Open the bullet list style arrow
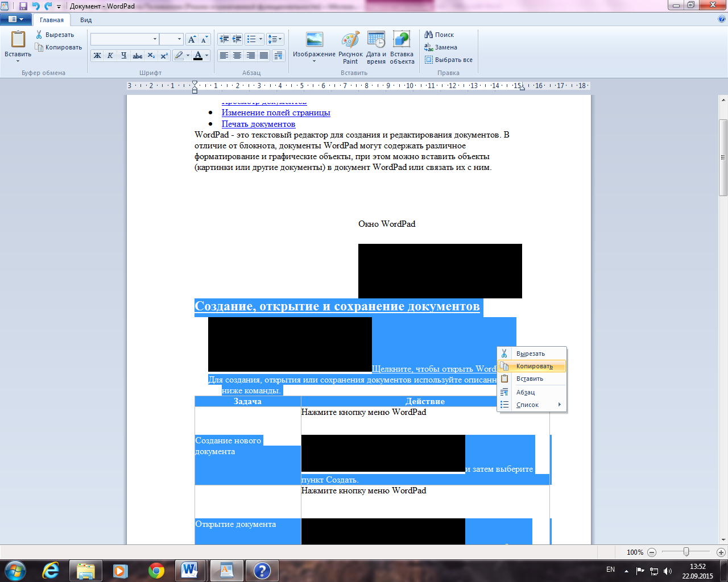728x582 pixels. 261,39
